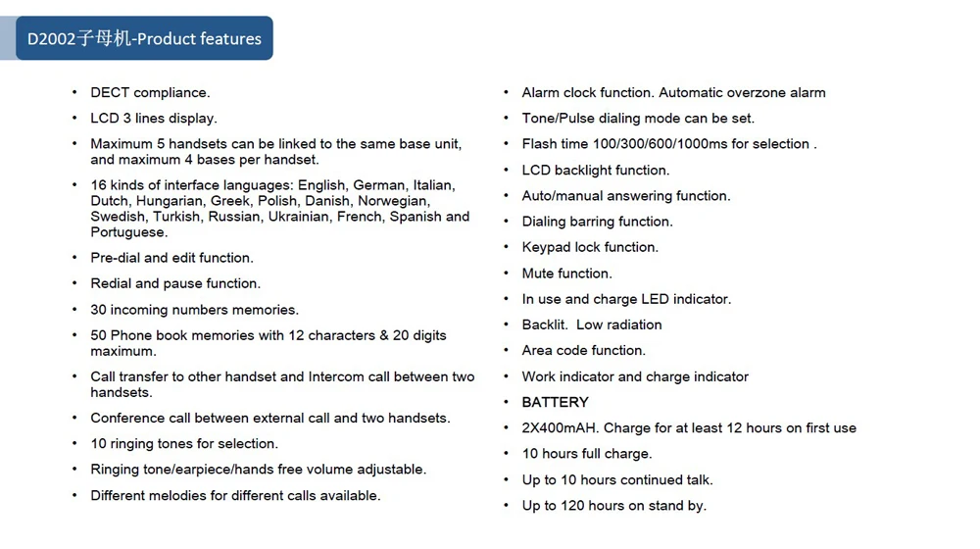Click the Alarm clock function bullet

click(674, 92)
